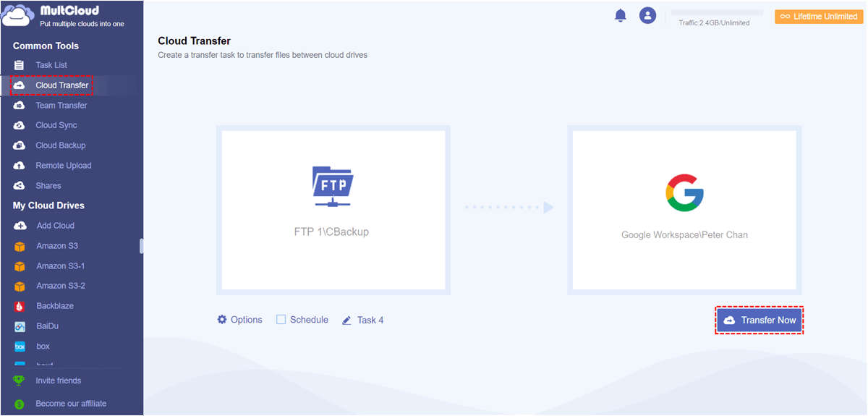Click the Amazon S3-1 box icon
Image resolution: width=868 pixels, height=416 pixels.
click(x=20, y=266)
